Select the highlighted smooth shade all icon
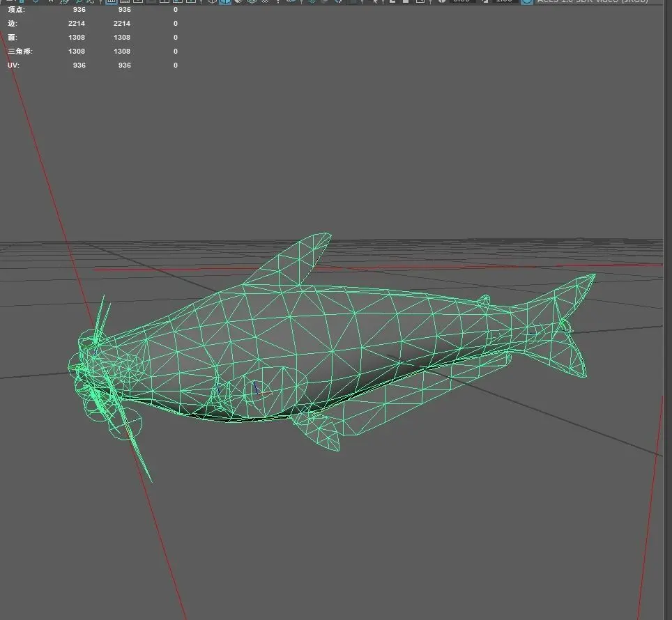The height and width of the screenshot is (620, 672). 225,1
